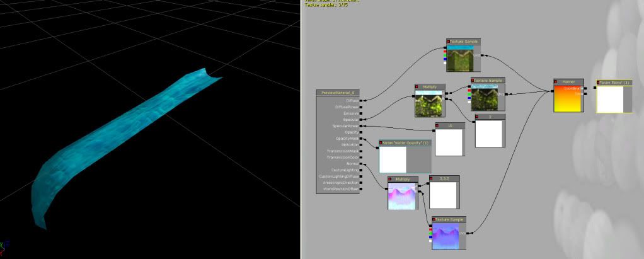Click the Time input pin on Panner

(x=585, y=94)
